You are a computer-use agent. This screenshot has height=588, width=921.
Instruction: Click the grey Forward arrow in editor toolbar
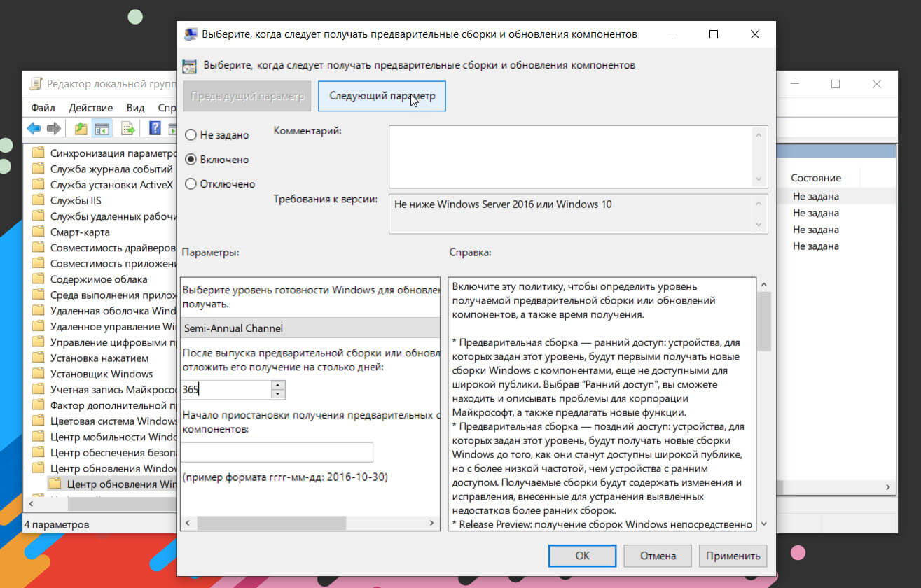[x=53, y=129]
